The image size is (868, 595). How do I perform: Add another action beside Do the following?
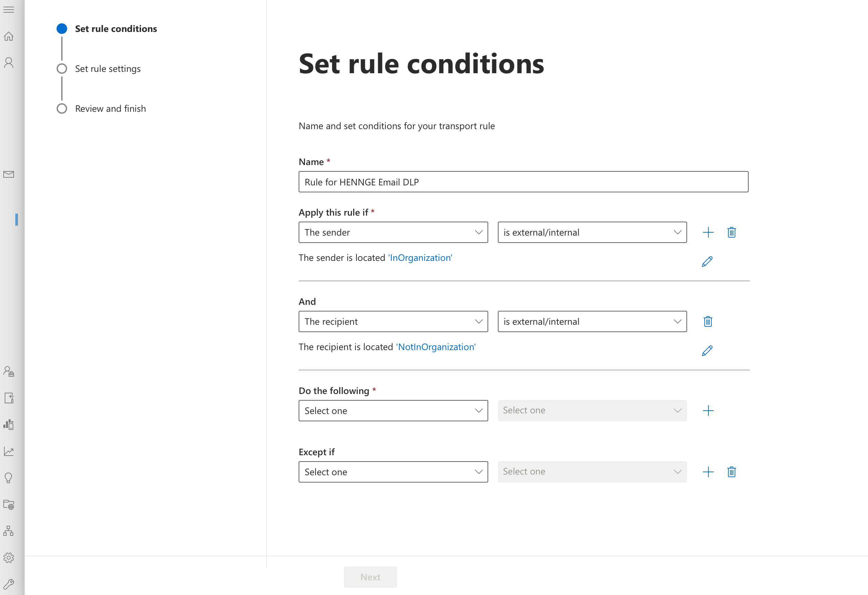point(708,411)
